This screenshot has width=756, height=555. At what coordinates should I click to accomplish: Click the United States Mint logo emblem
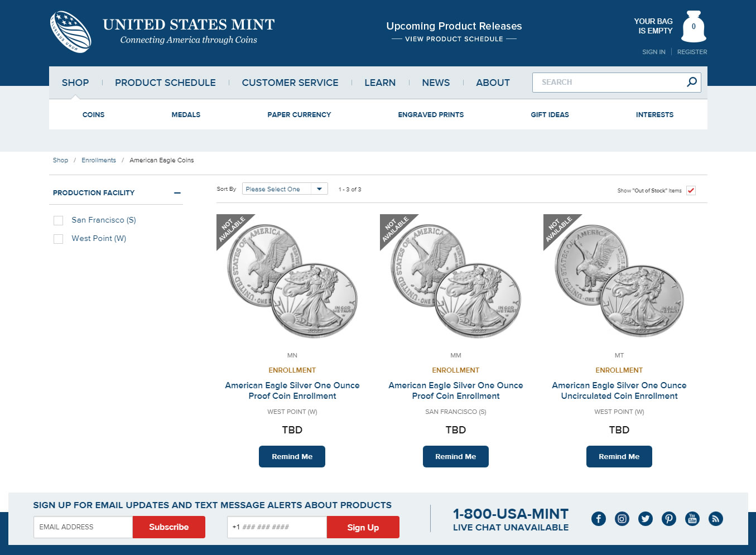[x=71, y=32]
